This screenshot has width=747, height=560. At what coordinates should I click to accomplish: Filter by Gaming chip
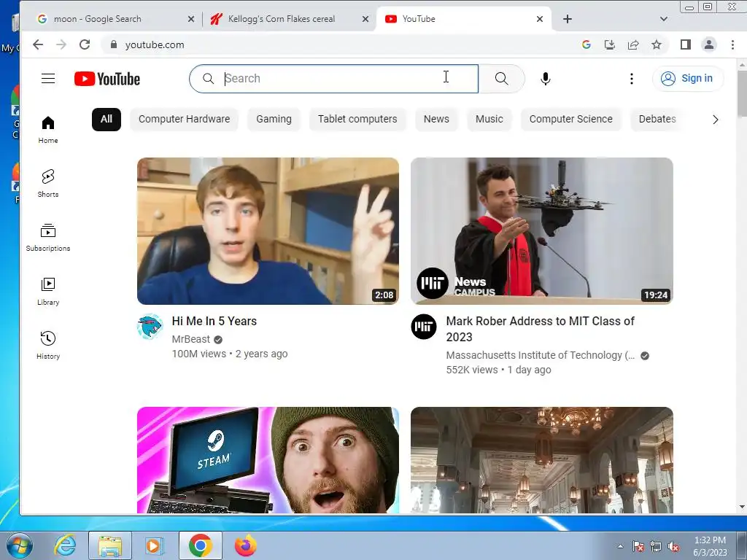(274, 119)
